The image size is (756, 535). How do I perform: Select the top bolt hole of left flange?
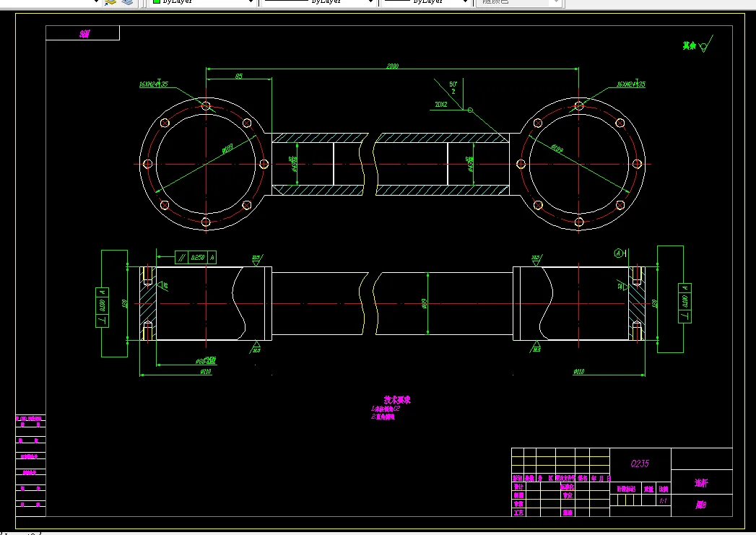(206, 105)
